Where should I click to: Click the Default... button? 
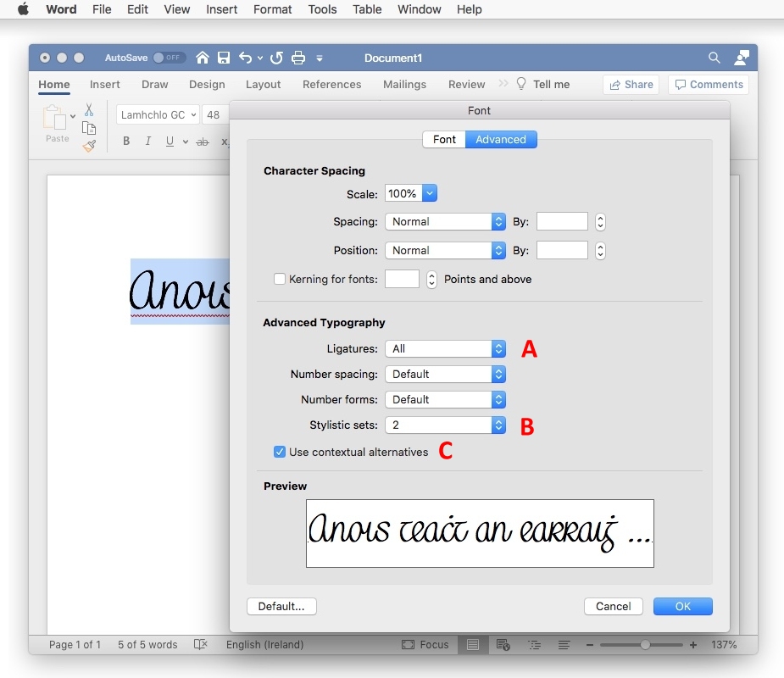click(x=281, y=606)
